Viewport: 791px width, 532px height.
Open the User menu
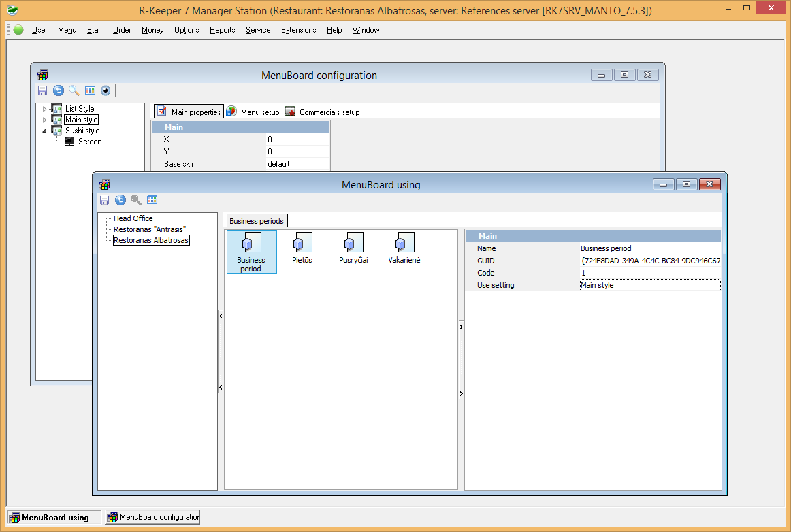coord(39,30)
